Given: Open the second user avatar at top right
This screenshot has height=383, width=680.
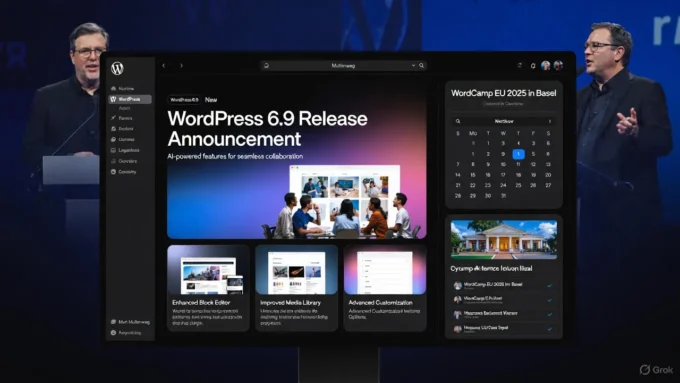Looking at the screenshot, I should pos(558,65).
